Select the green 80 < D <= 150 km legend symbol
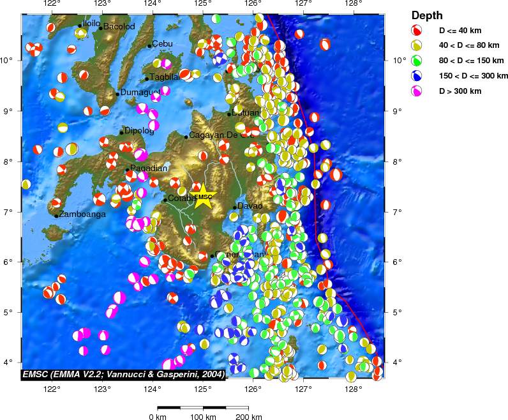 click(x=417, y=61)
